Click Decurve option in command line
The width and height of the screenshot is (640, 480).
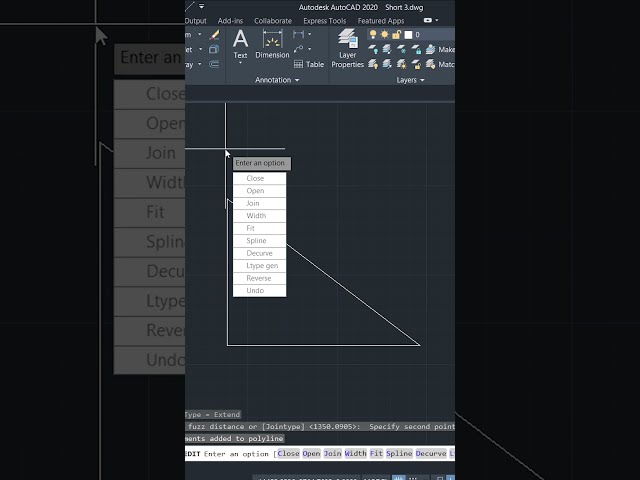tap(431, 453)
